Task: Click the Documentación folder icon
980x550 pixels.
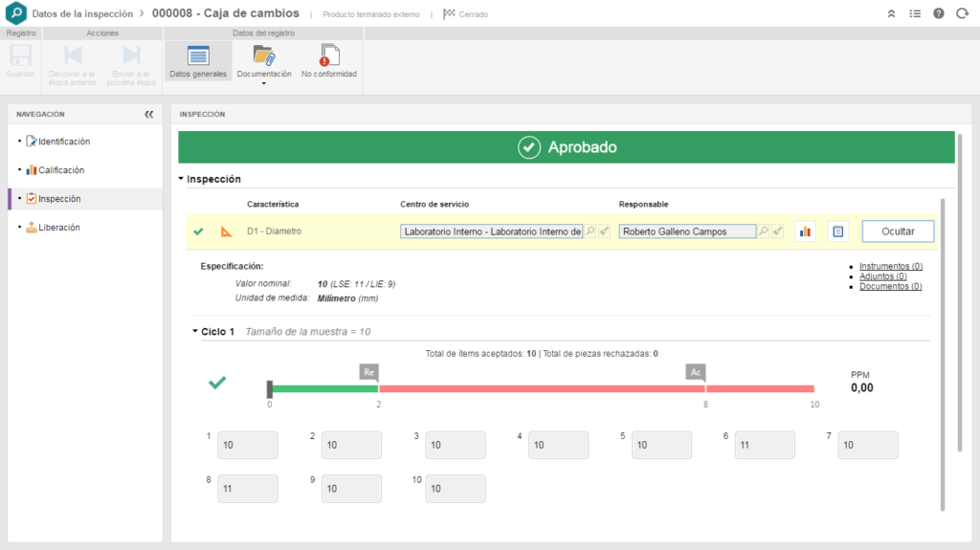Action: coord(264,55)
